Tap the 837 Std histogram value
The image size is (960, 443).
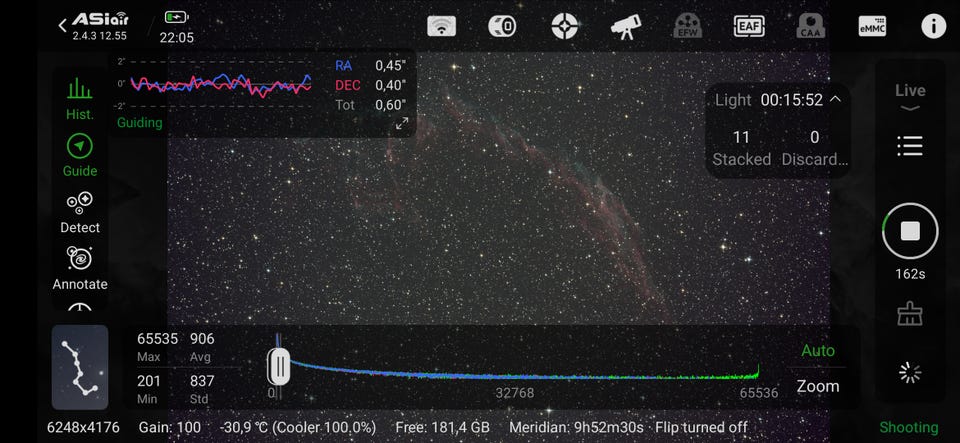pyautogui.click(x=202, y=389)
